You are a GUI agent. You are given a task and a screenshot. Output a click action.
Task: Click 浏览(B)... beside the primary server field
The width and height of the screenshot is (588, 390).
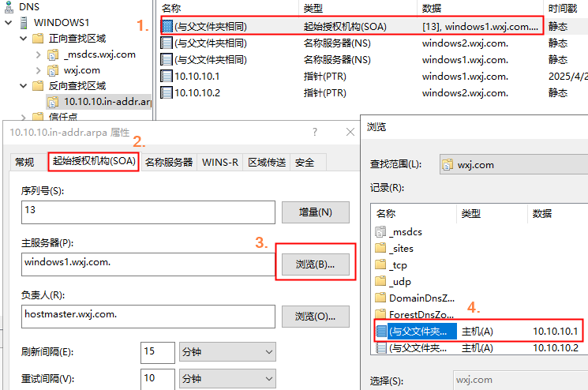[316, 264]
